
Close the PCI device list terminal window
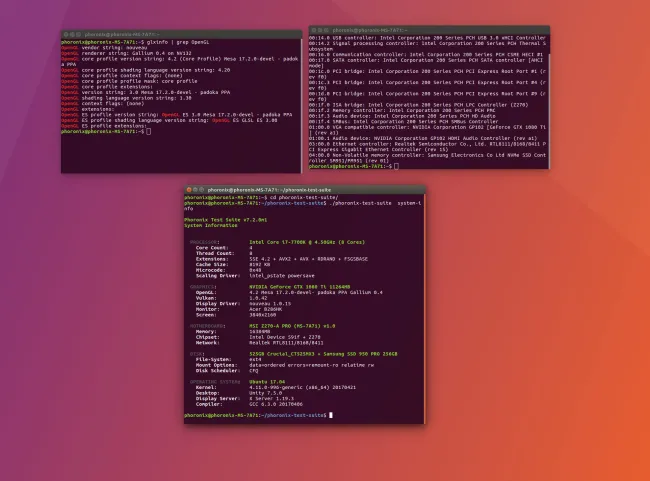[x=314, y=30]
